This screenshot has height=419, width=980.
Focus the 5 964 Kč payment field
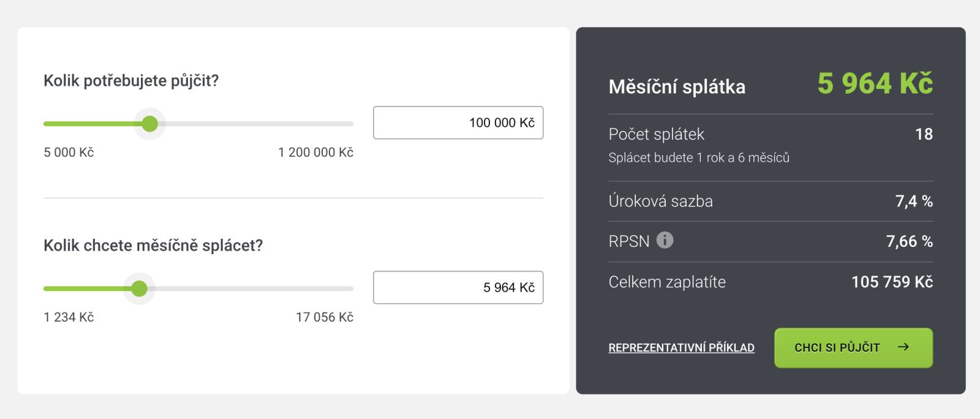pyautogui.click(x=458, y=287)
